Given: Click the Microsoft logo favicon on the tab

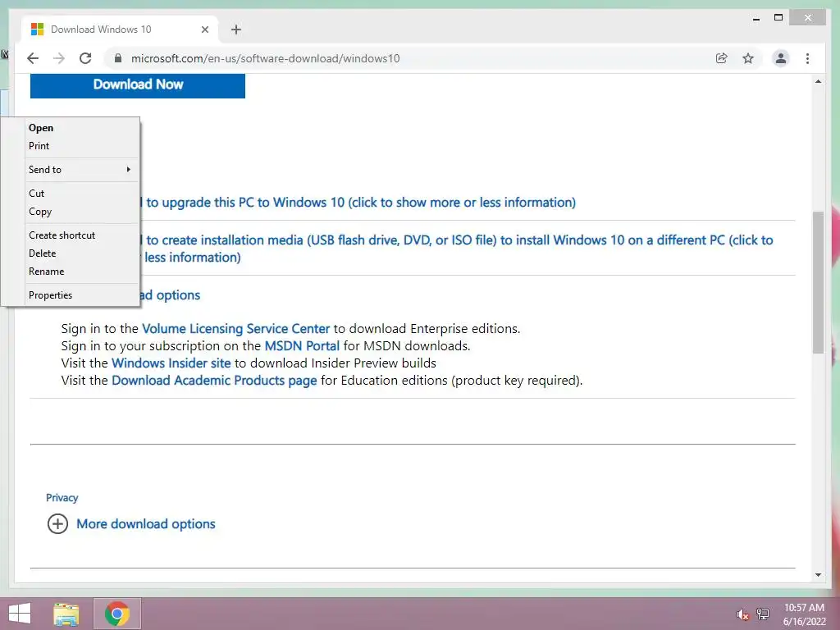Looking at the screenshot, I should point(37,29).
